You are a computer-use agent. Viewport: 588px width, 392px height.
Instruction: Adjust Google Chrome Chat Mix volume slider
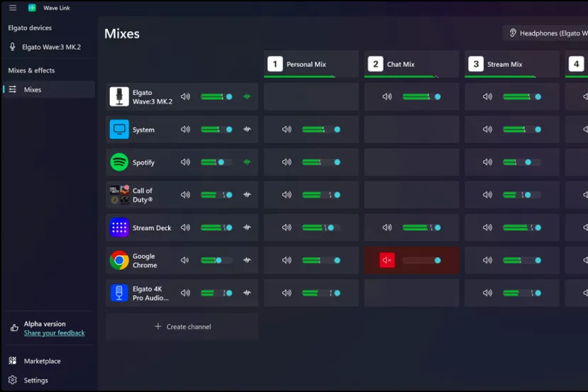(421, 260)
